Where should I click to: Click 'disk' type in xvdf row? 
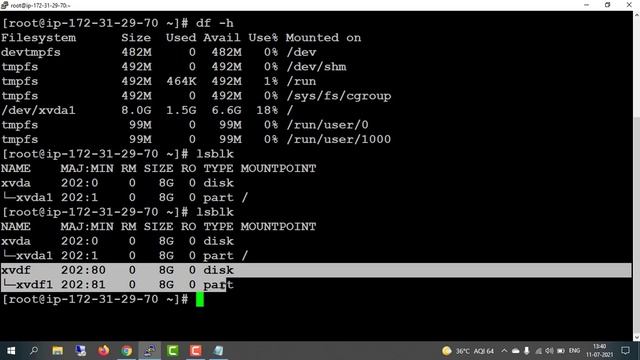[218, 270]
